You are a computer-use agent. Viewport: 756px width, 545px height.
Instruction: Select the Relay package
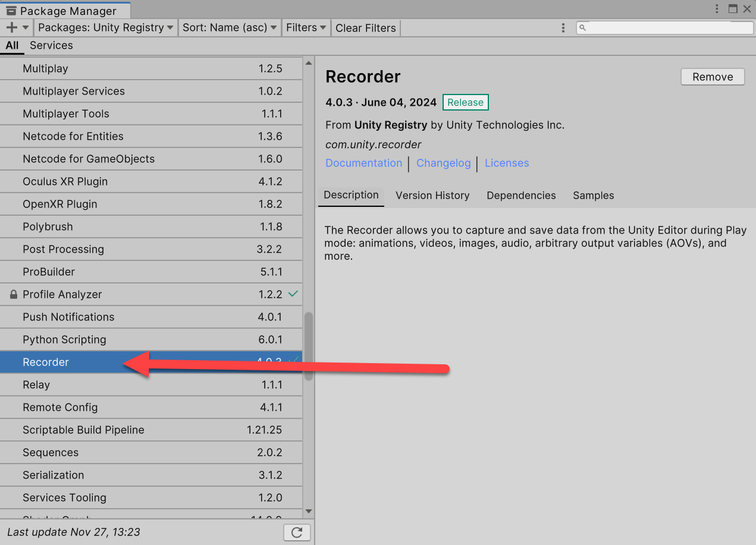[151, 385]
